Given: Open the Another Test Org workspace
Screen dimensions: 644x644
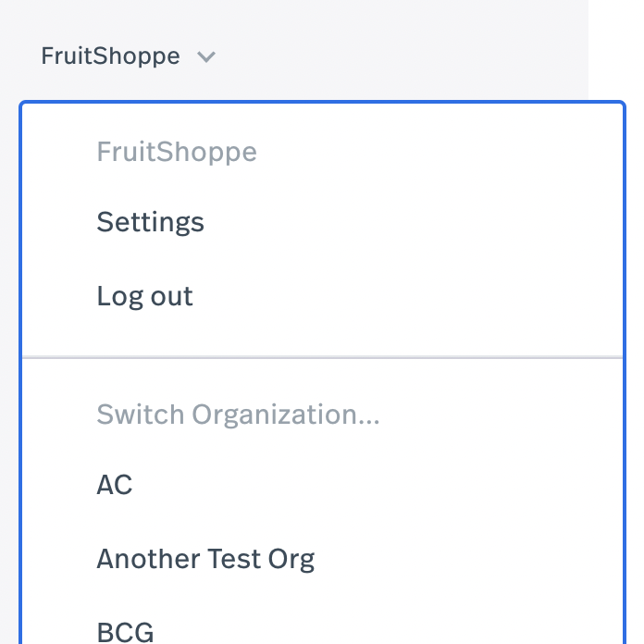Looking at the screenshot, I should click(205, 559).
